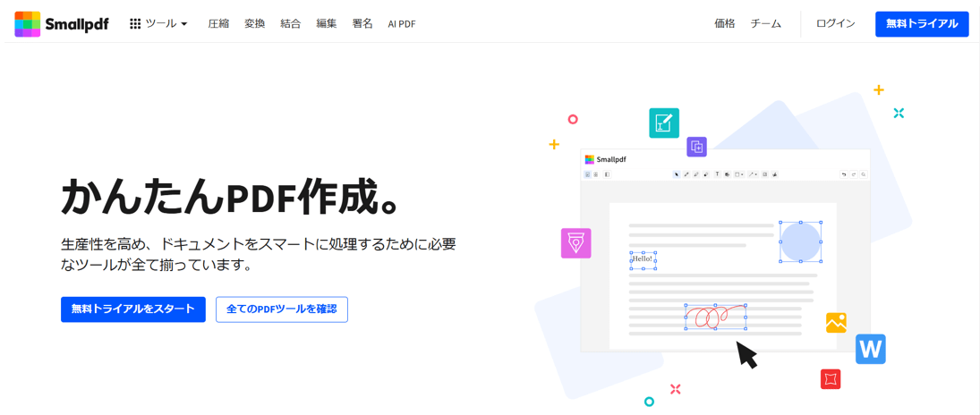Select the red scribble signature in illustration
The height and width of the screenshot is (415, 980).
[716, 317]
